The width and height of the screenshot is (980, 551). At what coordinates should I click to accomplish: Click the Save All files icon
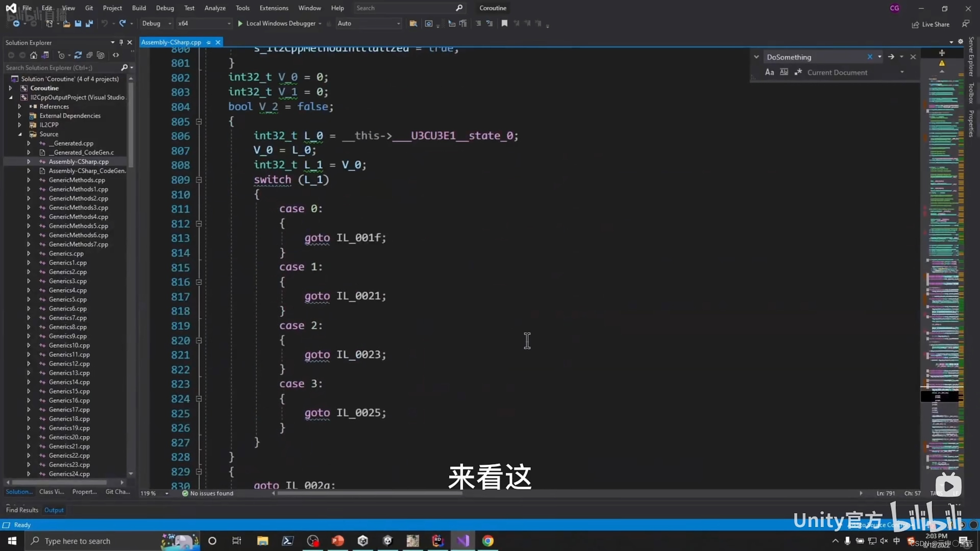88,23
